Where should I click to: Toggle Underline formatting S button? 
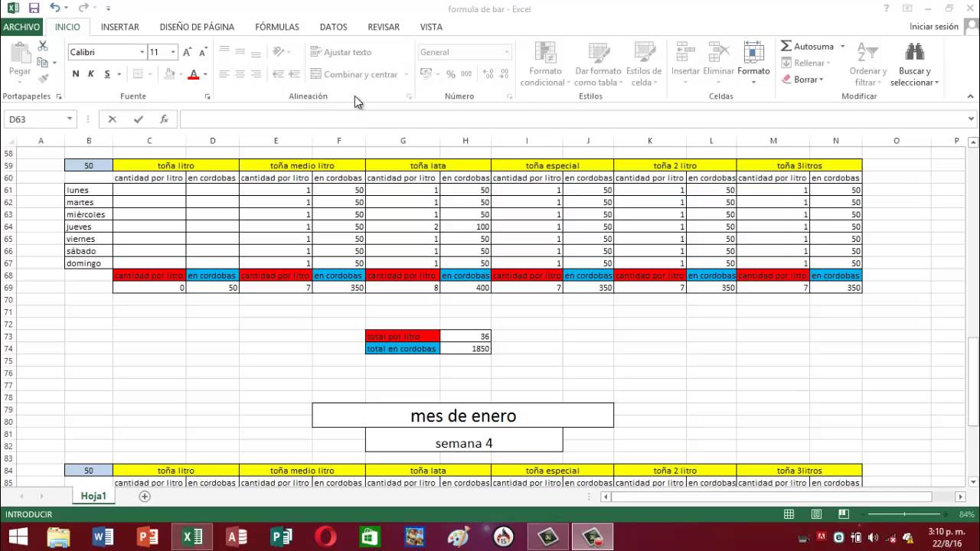coord(107,74)
